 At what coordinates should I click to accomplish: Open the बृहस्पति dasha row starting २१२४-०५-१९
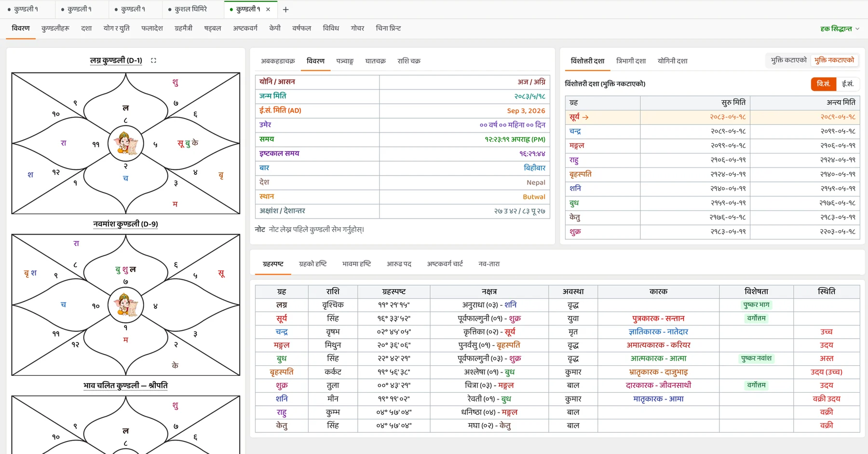[712, 174]
